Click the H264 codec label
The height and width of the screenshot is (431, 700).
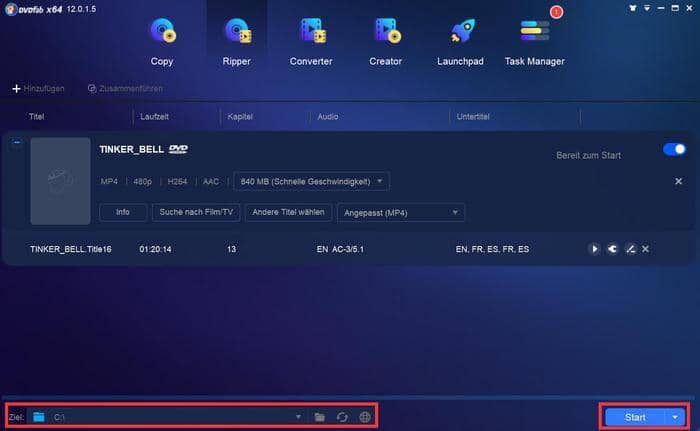(177, 181)
